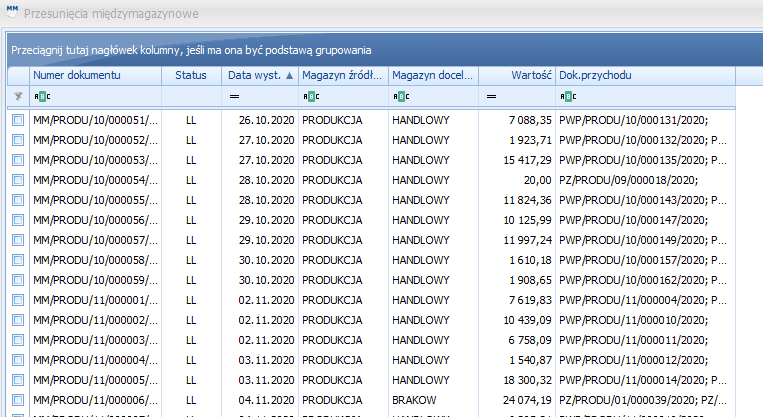Sort by Wartość column header
The width and height of the screenshot is (763, 417).
(517, 75)
